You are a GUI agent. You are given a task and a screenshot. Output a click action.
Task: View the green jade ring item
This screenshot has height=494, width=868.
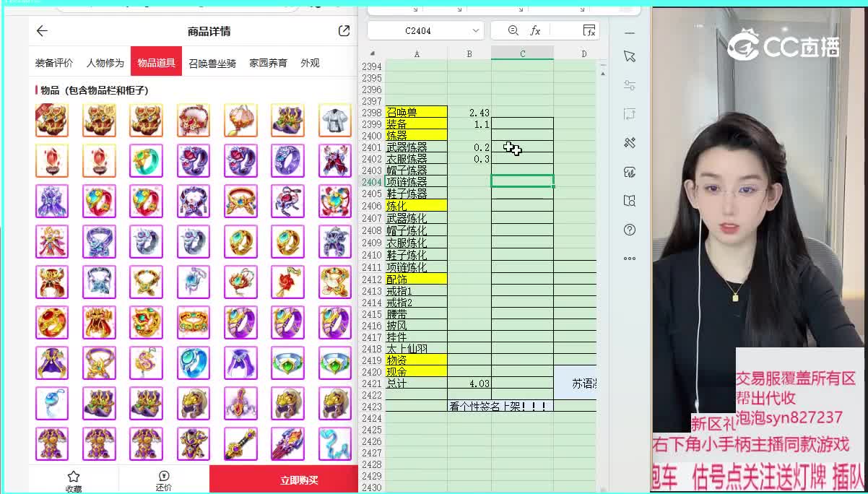pyautogui.click(x=147, y=160)
